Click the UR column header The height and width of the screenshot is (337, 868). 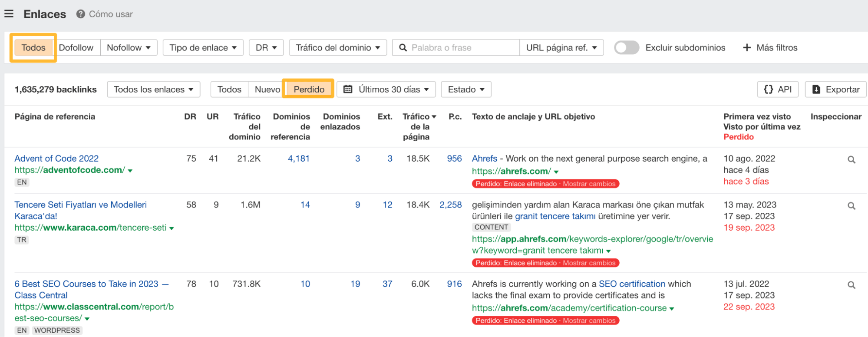tap(212, 116)
